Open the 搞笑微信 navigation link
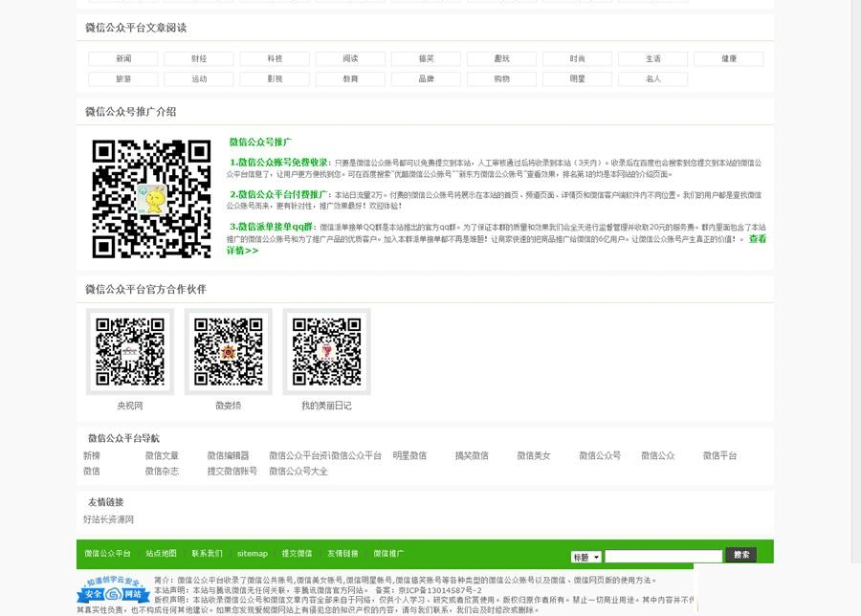The image size is (861, 616). pyautogui.click(x=472, y=455)
